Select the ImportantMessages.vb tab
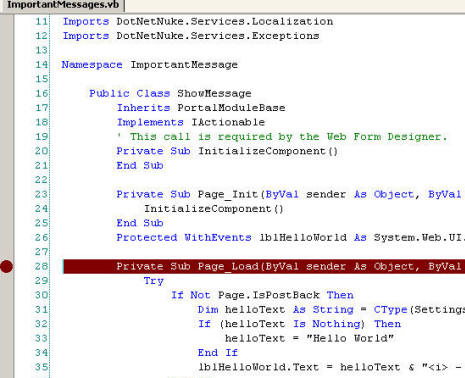This screenshot has height=378, width=465. click(63, 5)
